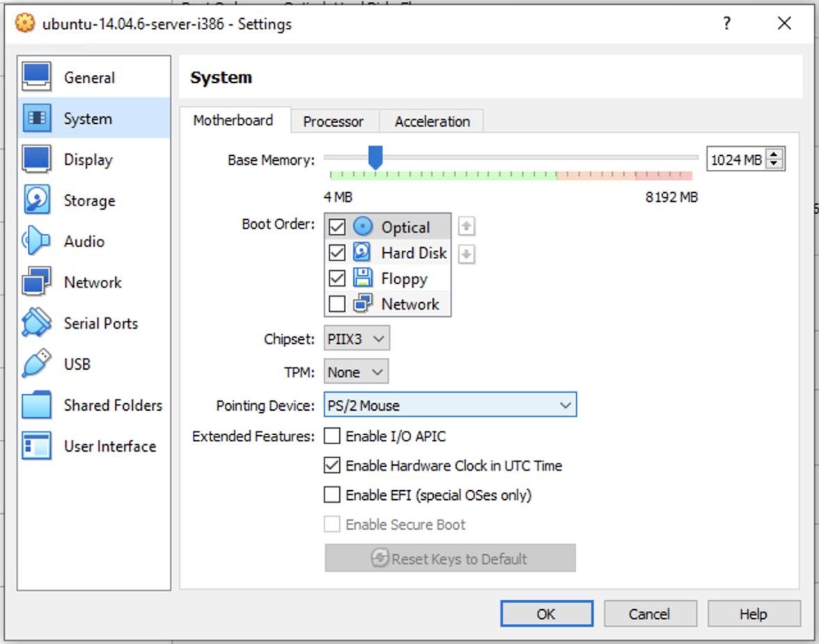Screen dimensions: 819x644
Task: Enable the Network boot order checkbox
Action: [x=337, y=304]
